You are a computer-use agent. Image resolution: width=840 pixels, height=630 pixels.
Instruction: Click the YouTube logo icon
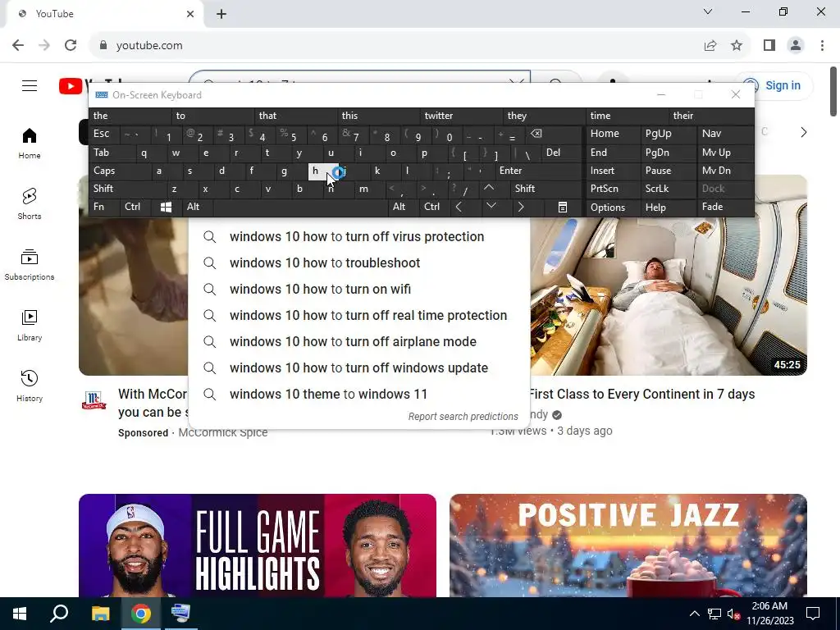tap(71, 85)
